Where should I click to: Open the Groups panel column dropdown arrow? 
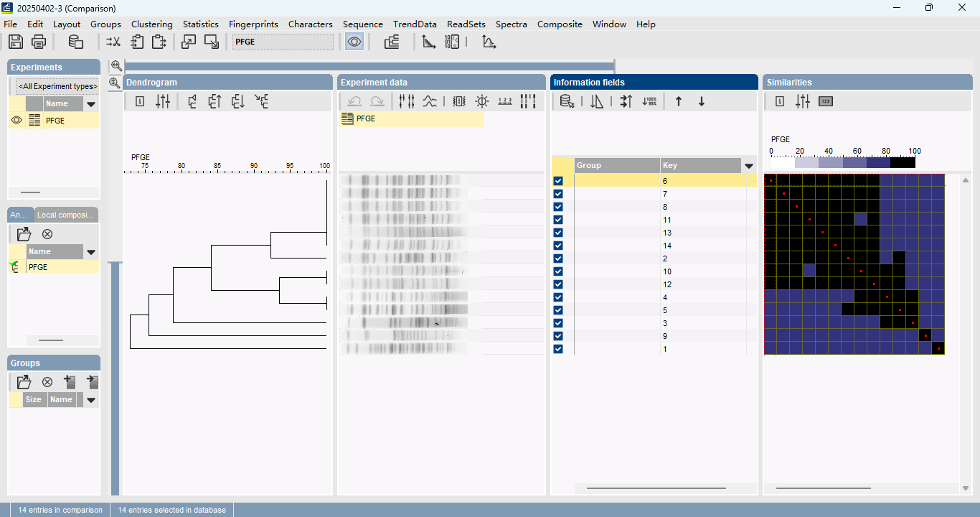tap(91, 400)
